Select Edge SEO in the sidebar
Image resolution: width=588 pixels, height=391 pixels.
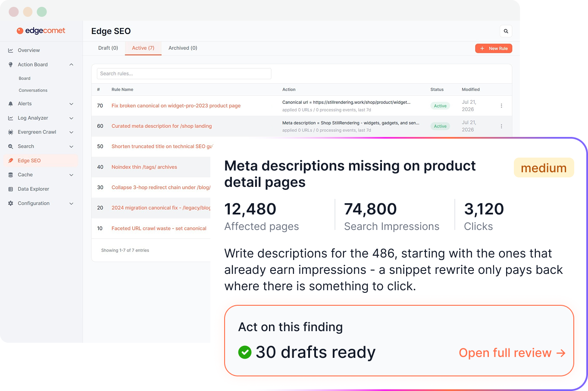(x=40, y=161)
